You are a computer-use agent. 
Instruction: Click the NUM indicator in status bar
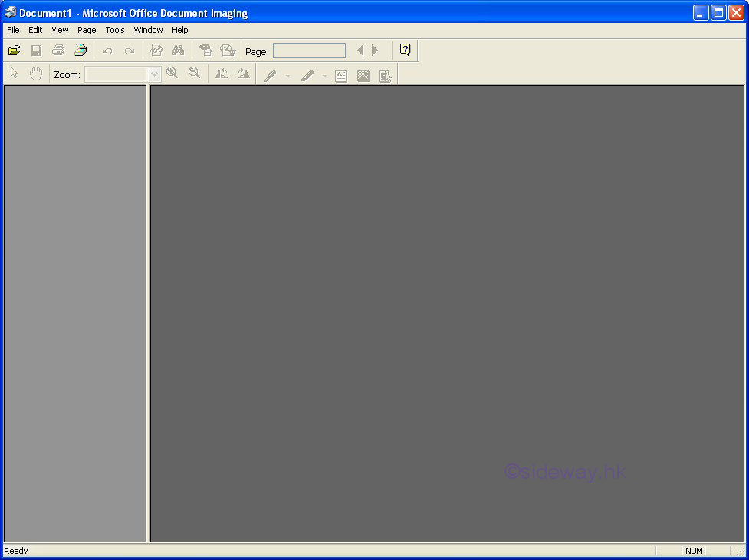pyautogui.click(x=694, y=551)
